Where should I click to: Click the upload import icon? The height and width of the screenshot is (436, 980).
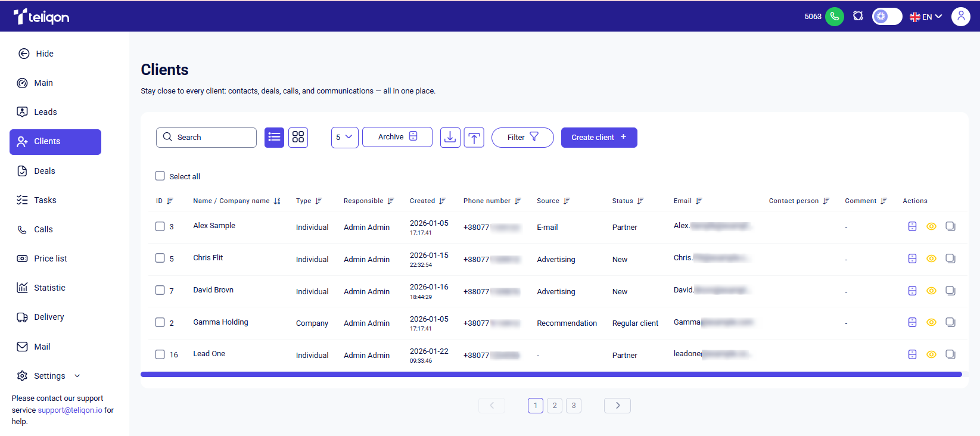coord(474,137)
